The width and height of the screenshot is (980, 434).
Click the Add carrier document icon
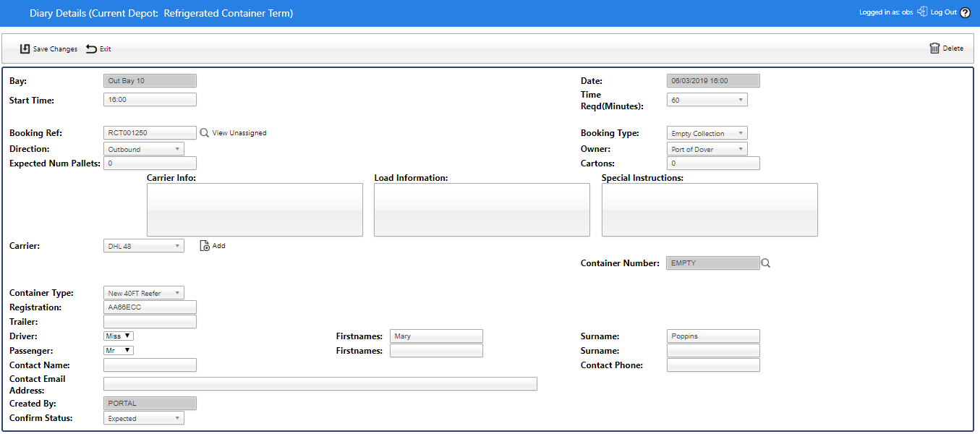[x=205, y=246]
